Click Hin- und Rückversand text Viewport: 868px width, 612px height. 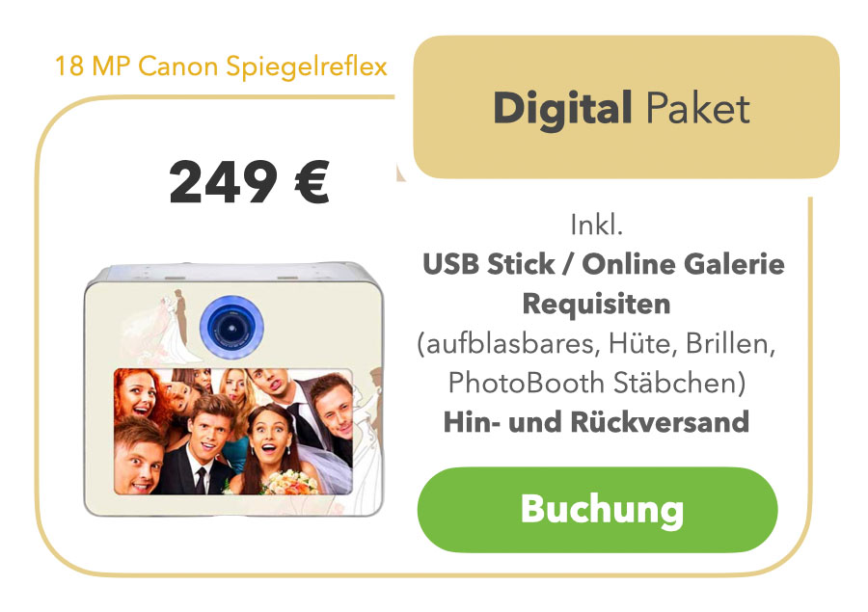point(596,422)
